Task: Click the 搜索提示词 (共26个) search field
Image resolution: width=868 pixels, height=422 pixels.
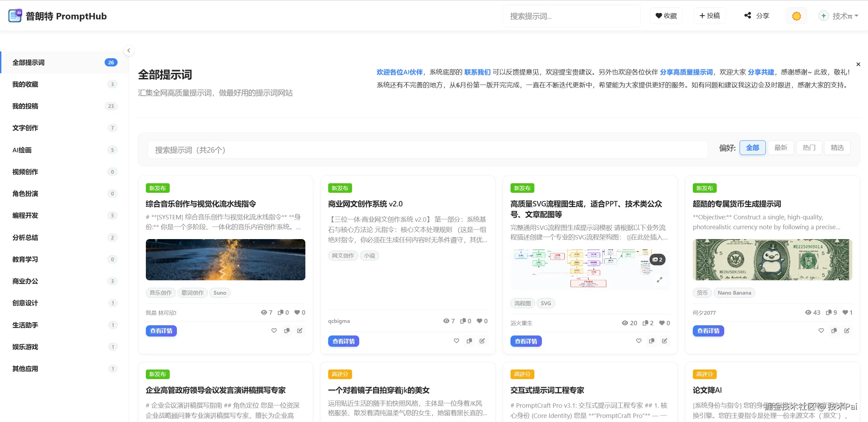Action: click(x=427, y=150)
